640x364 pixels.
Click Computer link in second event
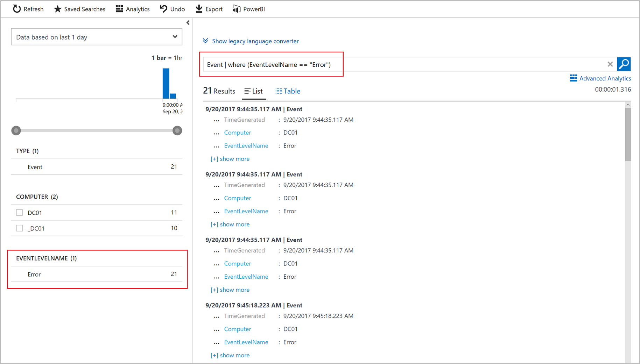point(238,198)
